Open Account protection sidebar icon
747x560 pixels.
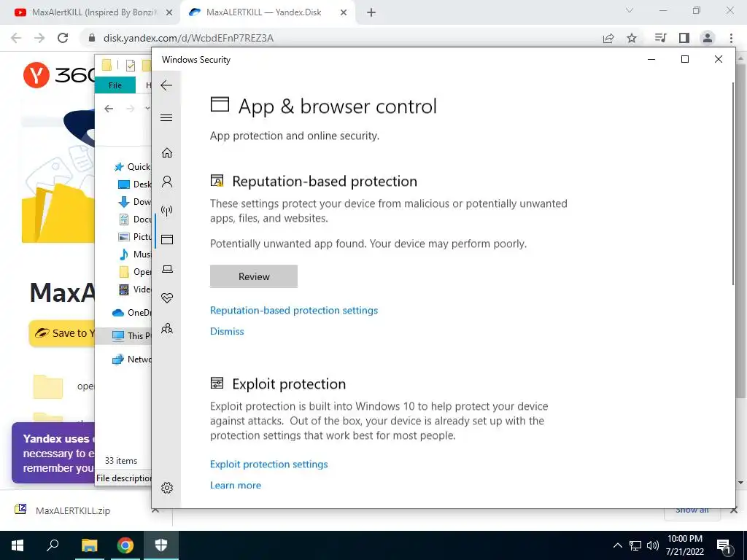pyautogui.click(x=167, y=182)
